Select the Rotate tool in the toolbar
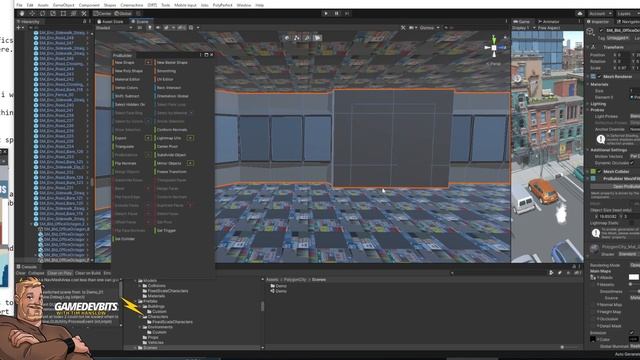Image resolution: width=640 pixels, height=360 pixels. [42, 13]
